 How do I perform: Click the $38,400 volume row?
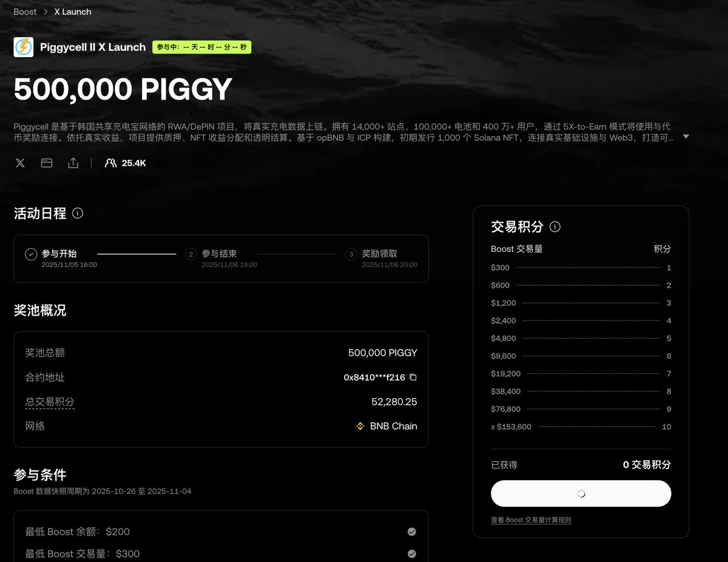point(581,391)
